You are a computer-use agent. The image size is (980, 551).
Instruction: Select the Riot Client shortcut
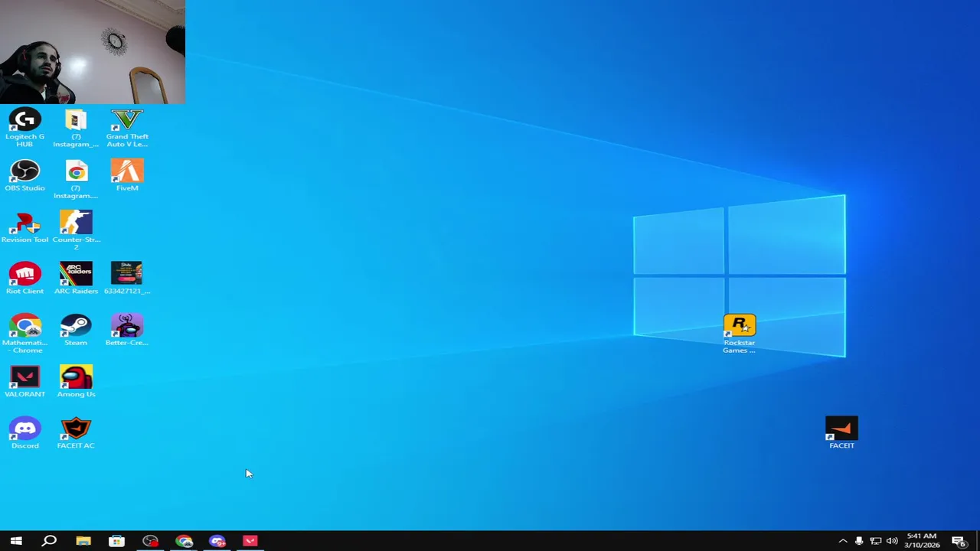pyautogui.click(x=24, y=279)
